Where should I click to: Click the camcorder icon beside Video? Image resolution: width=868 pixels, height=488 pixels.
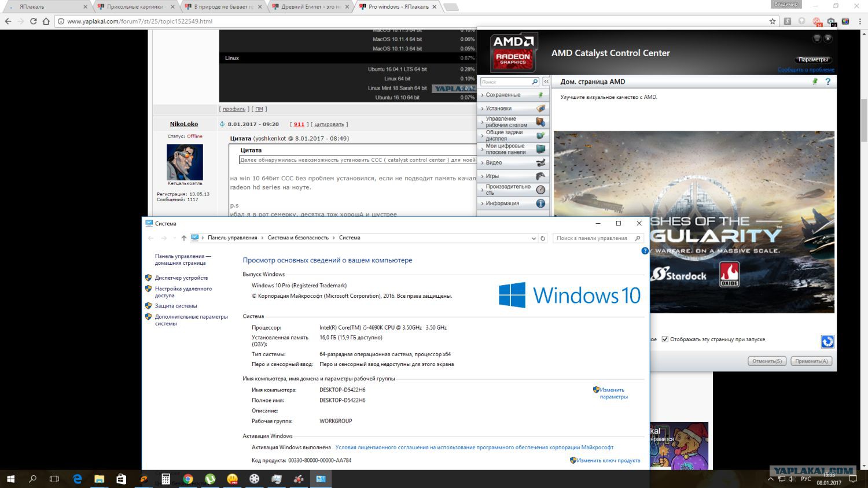[x=540, y=162]
